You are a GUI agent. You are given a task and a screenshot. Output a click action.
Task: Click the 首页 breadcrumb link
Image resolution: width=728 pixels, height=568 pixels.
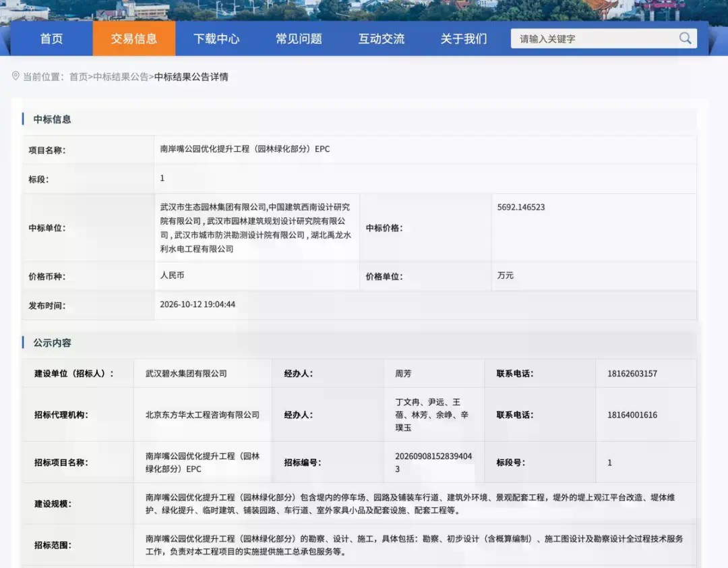78,77
